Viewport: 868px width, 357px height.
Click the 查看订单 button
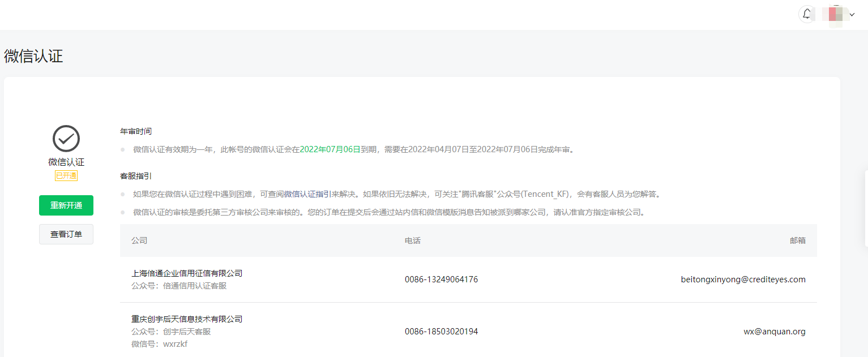pos(66,234)
